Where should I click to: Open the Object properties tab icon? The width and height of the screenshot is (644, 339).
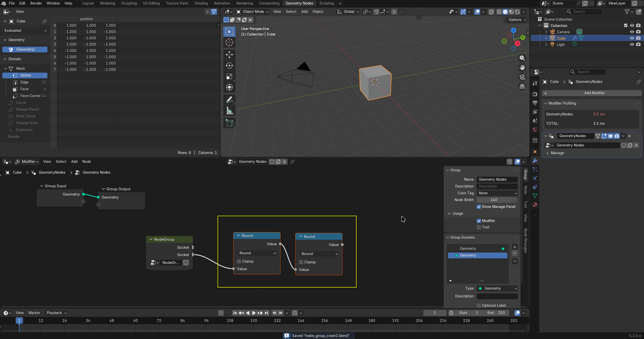click(535, 152)
